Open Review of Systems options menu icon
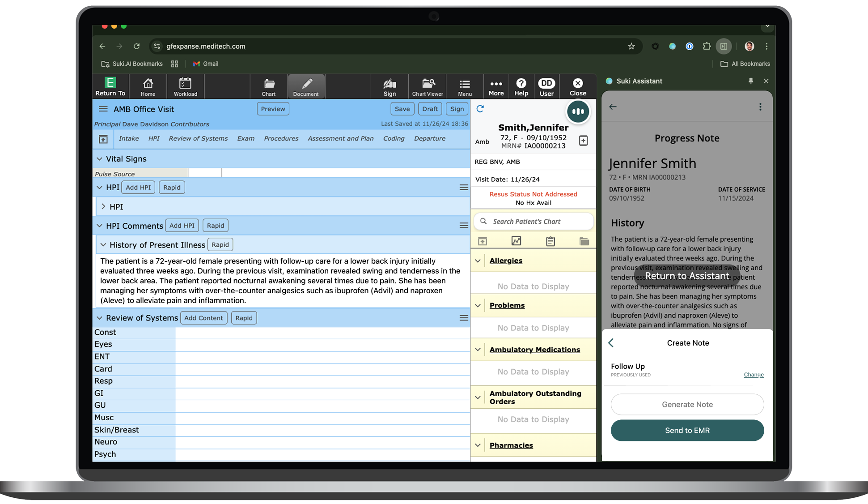The width and height of the screenshot is (868, 504). (x=464, y=318)
